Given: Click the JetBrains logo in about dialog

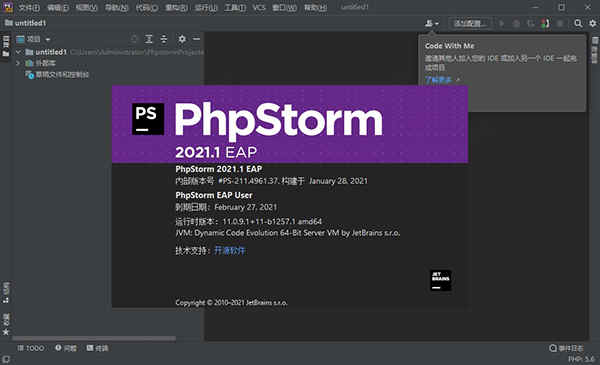Looking at the screenshot, I should click(x=440, y=280).
